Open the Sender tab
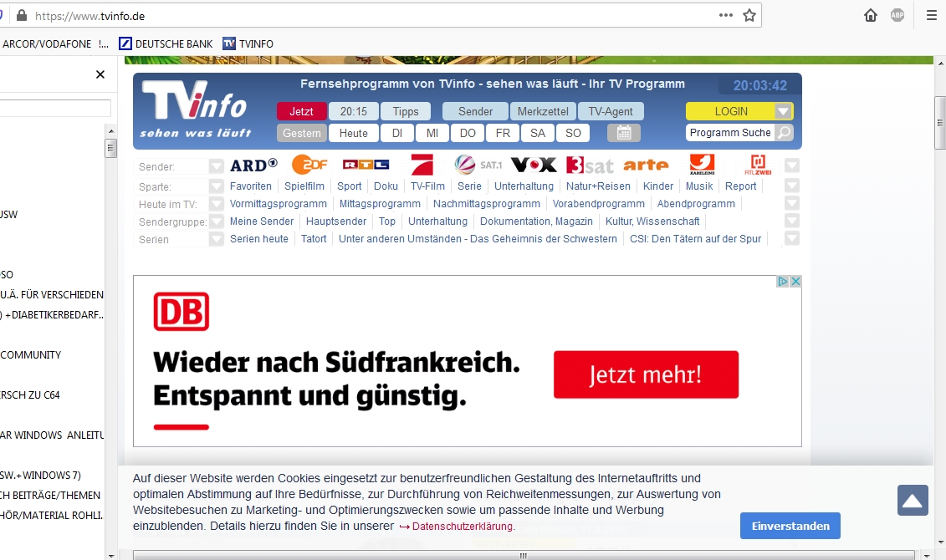Viewport: 946px width, 560px height. tap(475, 111)
